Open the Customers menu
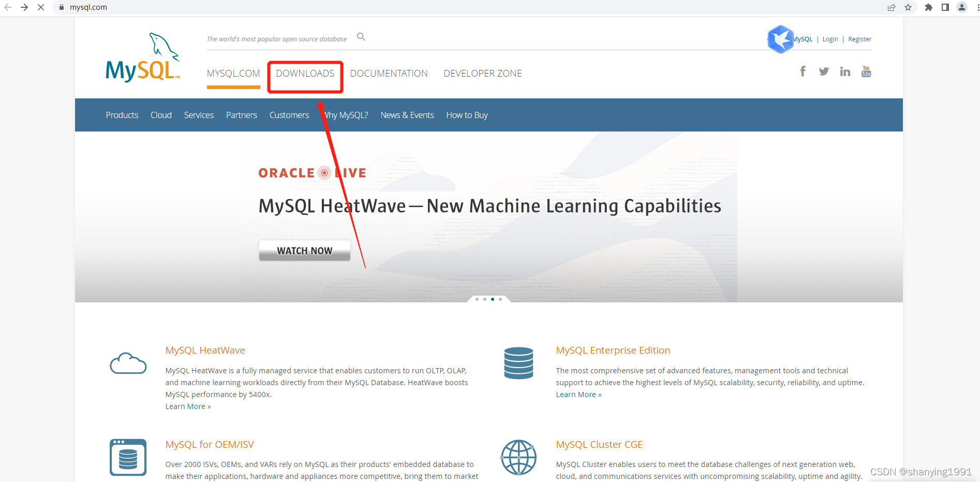This screenshot has width=980, height=482. [x=289, y=115]
